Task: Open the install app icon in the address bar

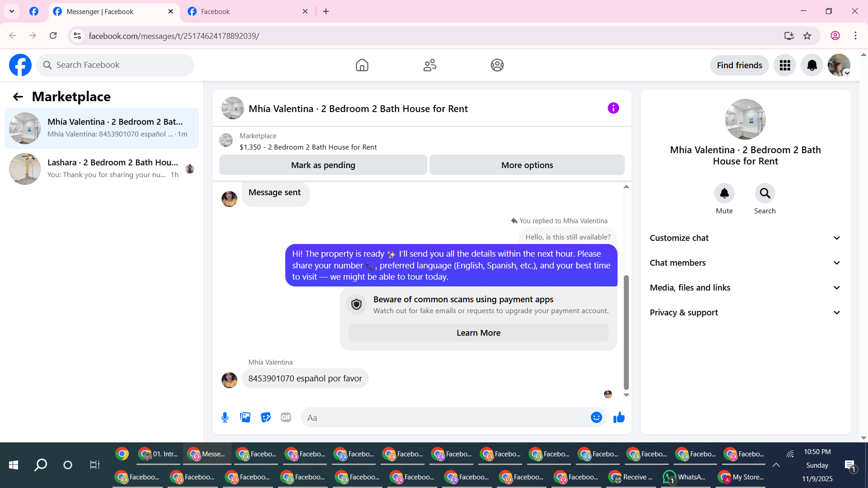Action: [789, 36]
